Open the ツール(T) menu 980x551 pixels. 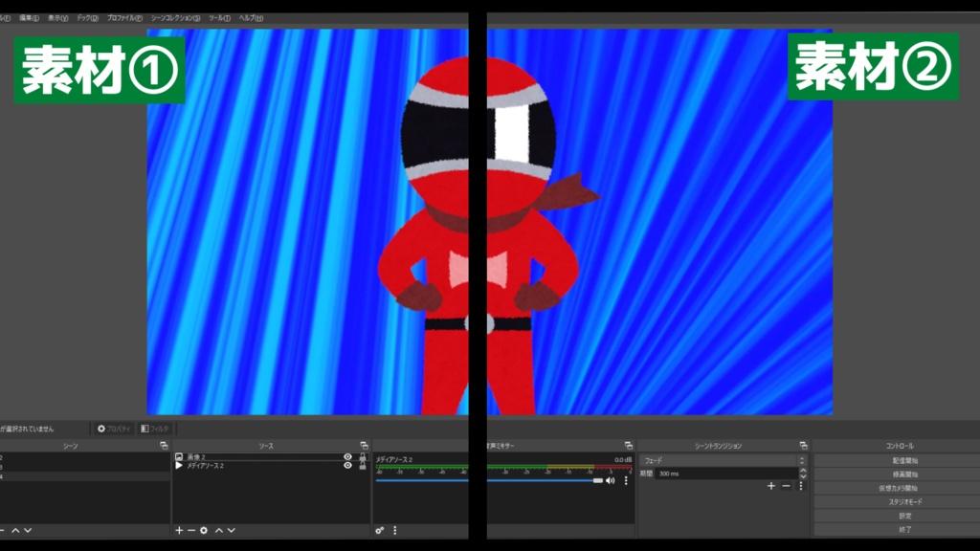click(x=219, y=18)
